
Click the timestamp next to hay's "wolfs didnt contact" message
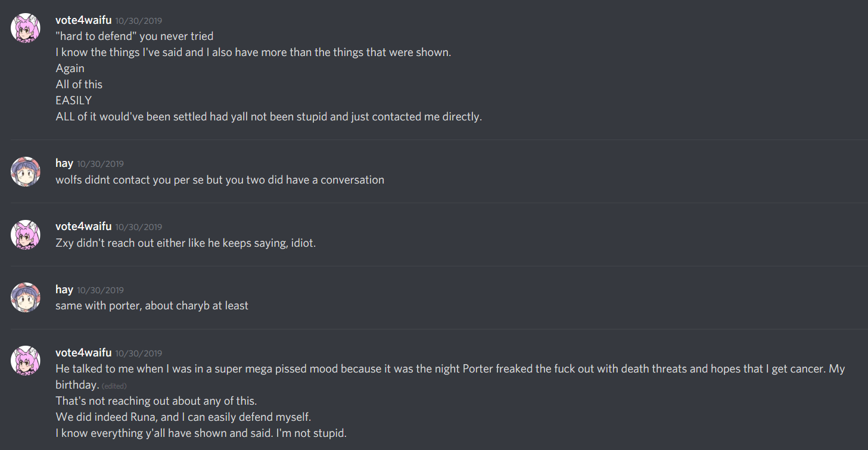(100, 164)
